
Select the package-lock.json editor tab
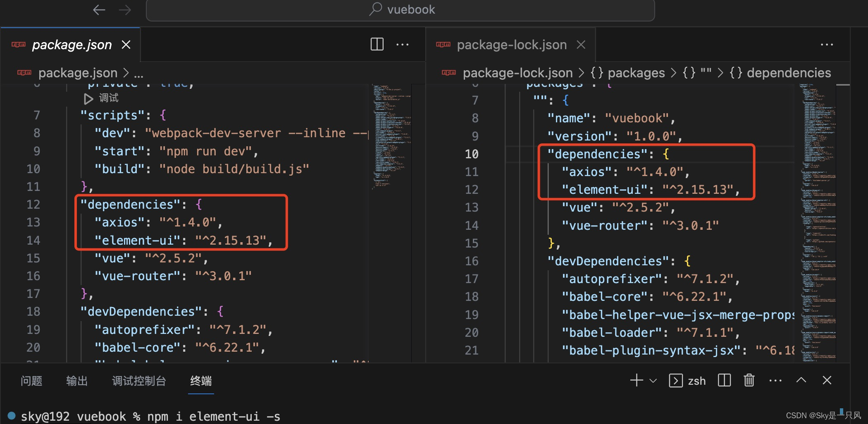tap(511, 45)
